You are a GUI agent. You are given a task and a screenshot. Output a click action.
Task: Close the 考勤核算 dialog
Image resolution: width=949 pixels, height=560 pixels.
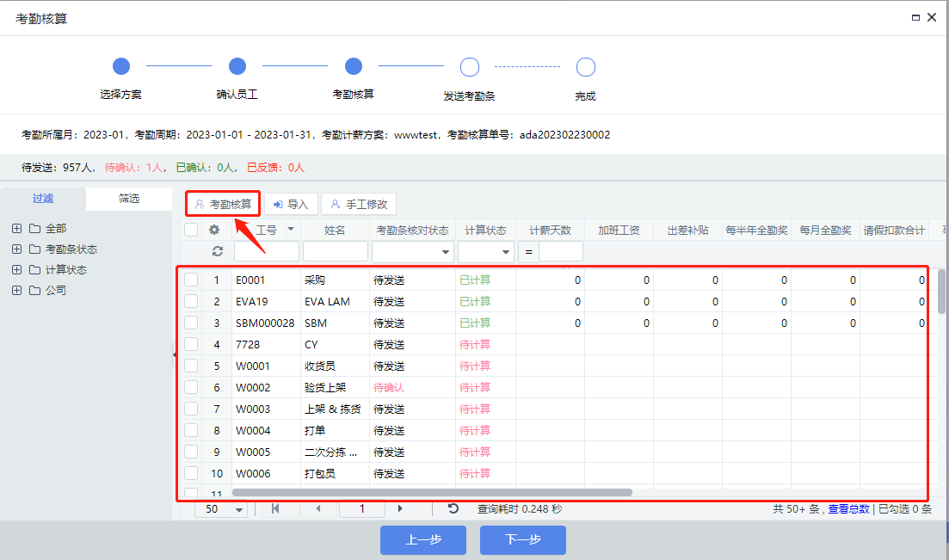click(932, 17)
